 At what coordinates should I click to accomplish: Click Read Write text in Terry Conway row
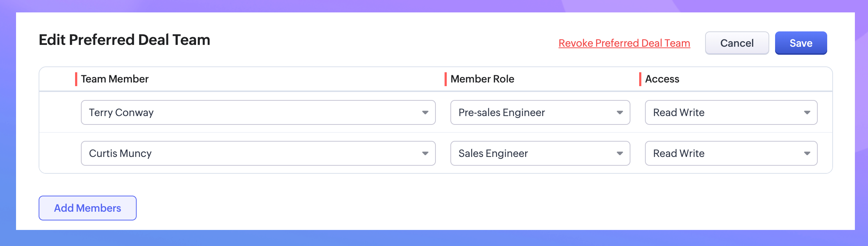[679, 112]
